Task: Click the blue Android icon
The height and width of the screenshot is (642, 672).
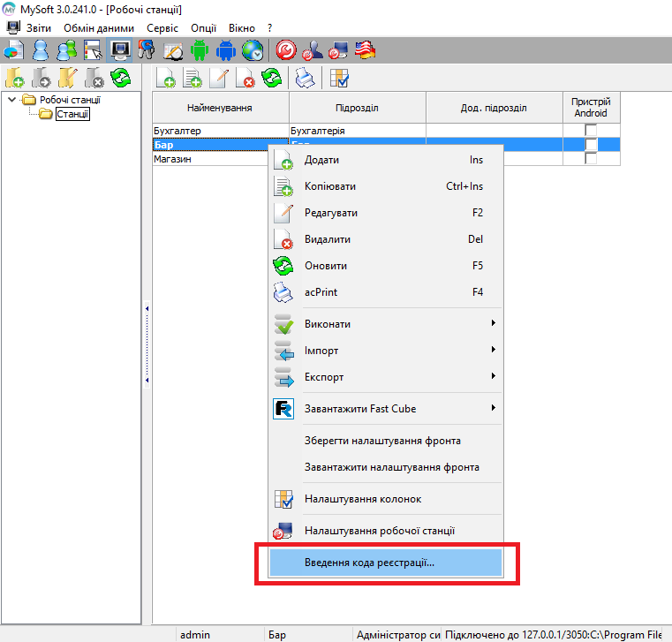Action: 226,50
